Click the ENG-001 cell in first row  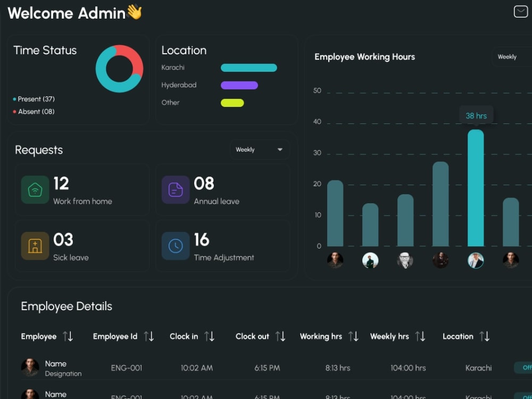click(126, 368)
